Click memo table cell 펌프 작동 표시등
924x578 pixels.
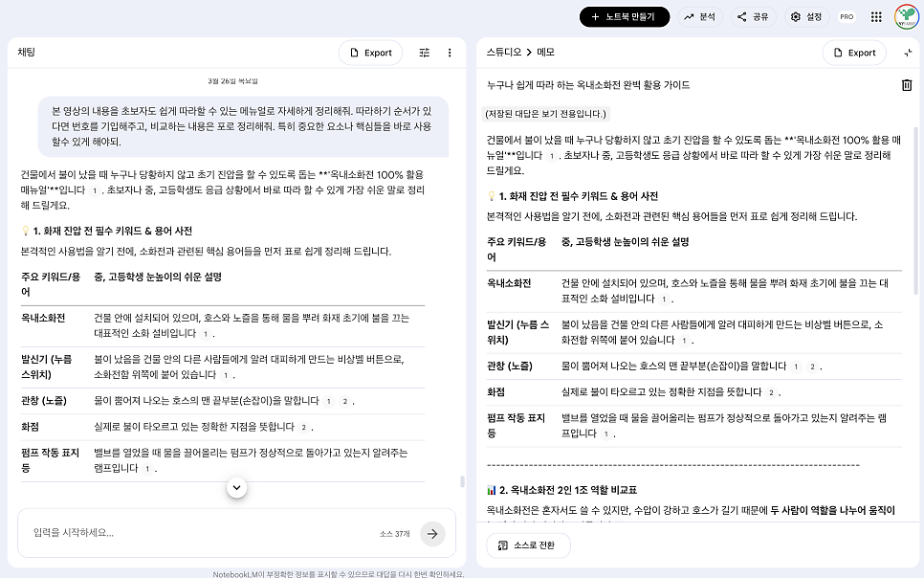click(x=517, y=425)
